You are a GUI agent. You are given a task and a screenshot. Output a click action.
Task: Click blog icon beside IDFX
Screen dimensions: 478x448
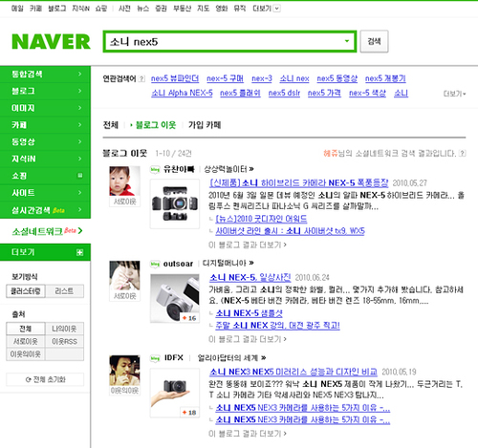click(155, 358)
